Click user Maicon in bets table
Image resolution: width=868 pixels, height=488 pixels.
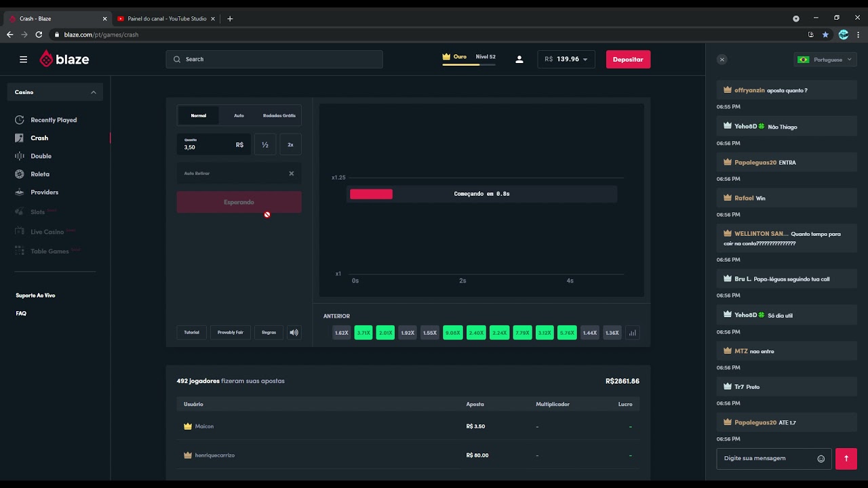204,426
